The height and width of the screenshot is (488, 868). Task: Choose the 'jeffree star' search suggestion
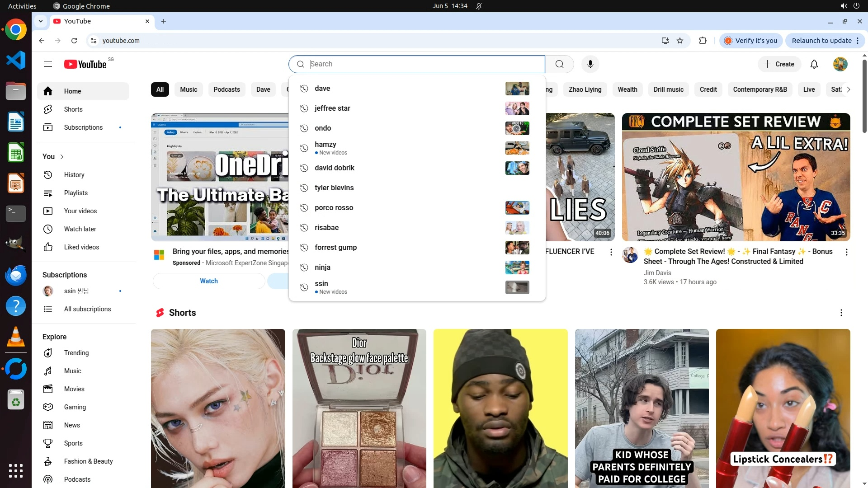332,108
